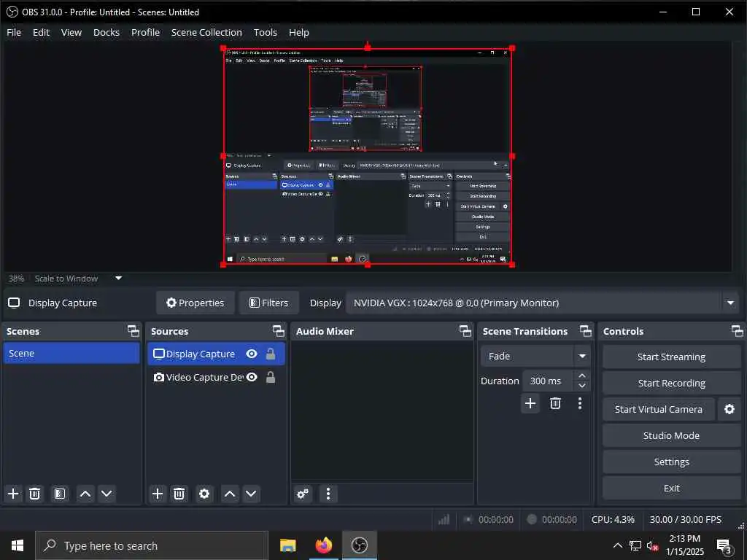Viewport: 747px width, 560px height.
Task: Click the muted volume tray icon
Action: point(652,545)
